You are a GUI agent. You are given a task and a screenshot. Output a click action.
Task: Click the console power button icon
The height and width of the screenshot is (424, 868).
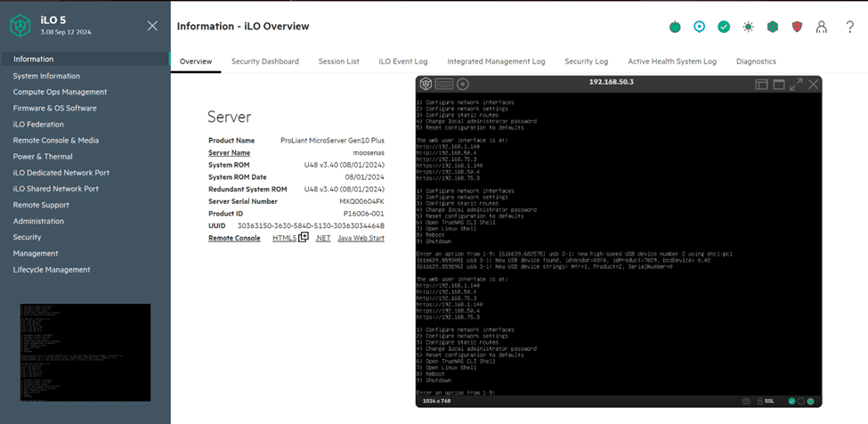(810, 401)
